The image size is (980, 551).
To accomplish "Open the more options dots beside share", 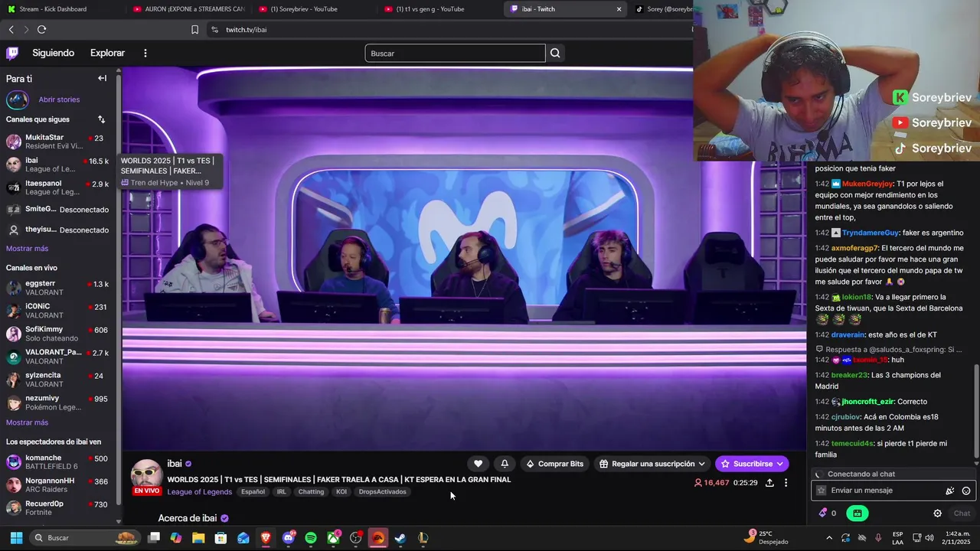I will coord(786,483).
